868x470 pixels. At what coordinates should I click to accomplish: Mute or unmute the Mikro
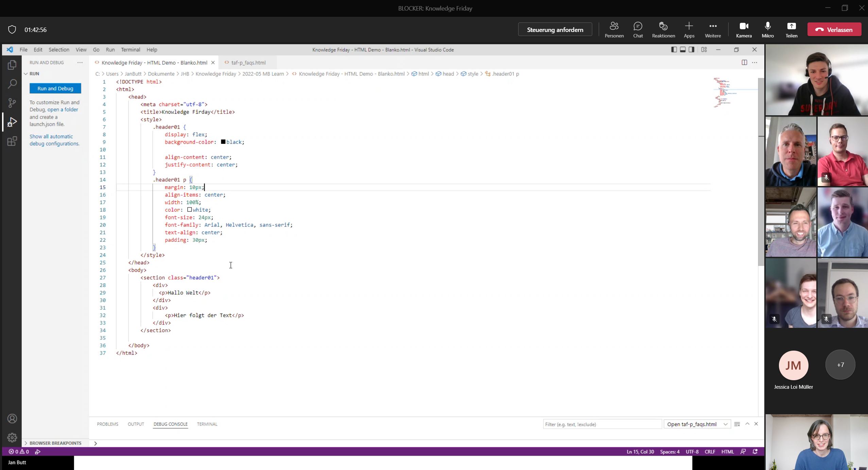point(767,30)
